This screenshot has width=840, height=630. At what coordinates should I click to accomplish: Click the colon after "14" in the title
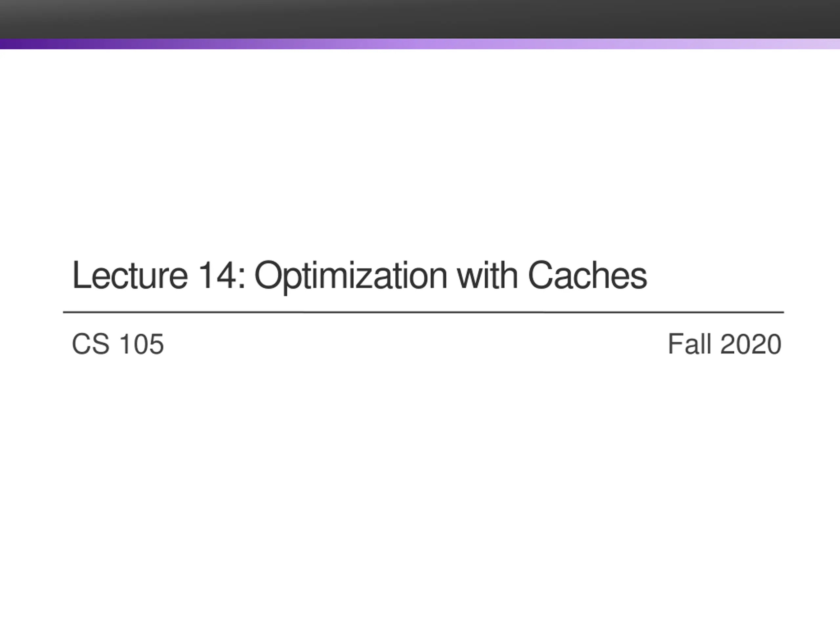[242, 280]
